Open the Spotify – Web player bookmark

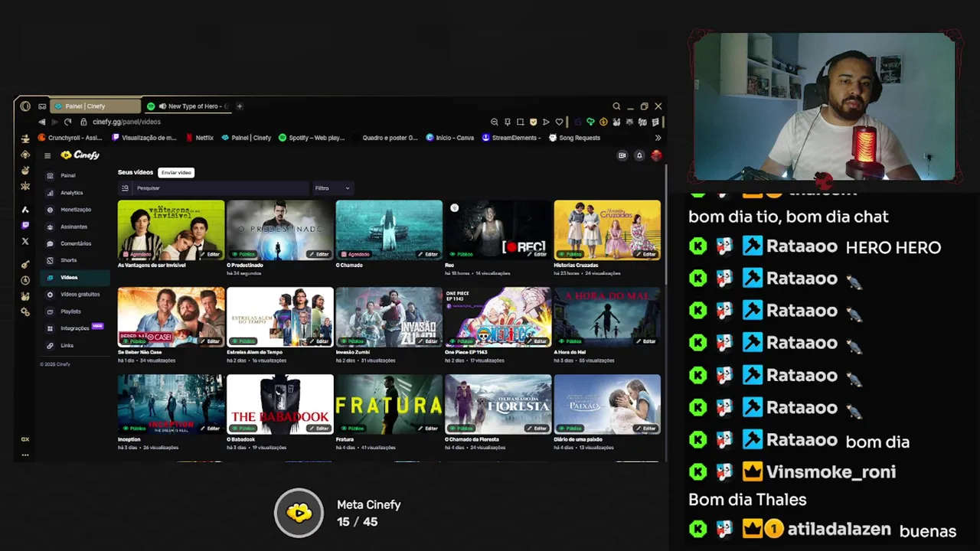(x=311, y=138)
